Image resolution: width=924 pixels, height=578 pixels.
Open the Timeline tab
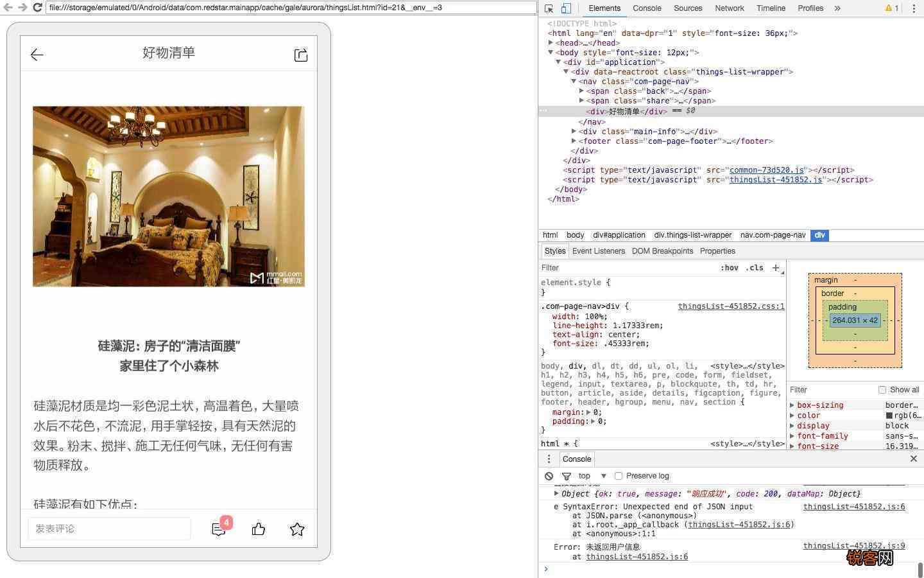771,8
